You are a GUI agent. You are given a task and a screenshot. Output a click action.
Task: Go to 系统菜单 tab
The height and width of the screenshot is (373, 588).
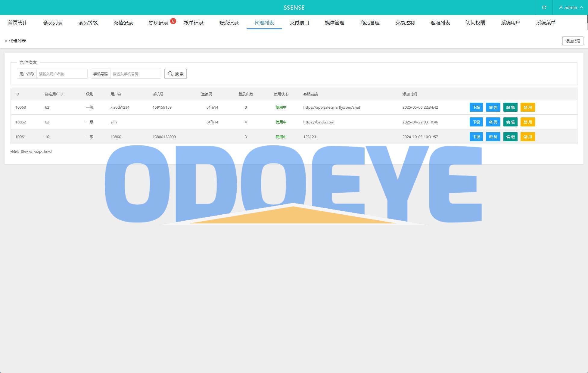coord(546,23)
